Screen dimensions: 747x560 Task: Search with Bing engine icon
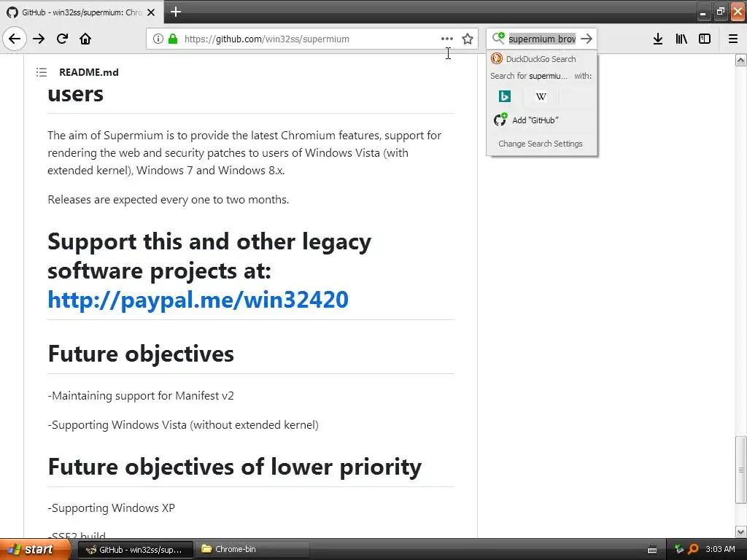point(505,97)
